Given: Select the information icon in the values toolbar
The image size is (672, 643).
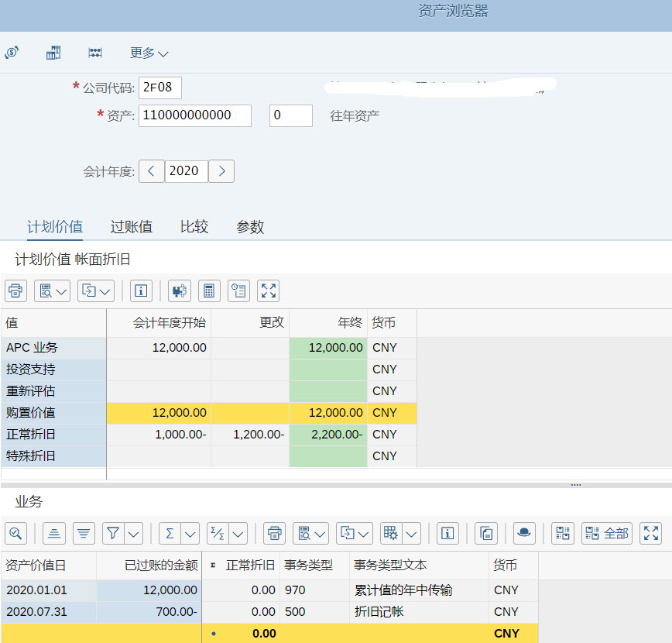Looking at the screenshot, I should (x=141, y=291).
